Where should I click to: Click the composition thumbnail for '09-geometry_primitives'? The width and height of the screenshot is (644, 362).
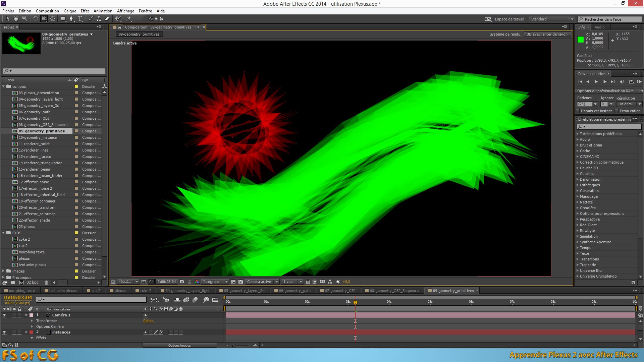point(21,43)
